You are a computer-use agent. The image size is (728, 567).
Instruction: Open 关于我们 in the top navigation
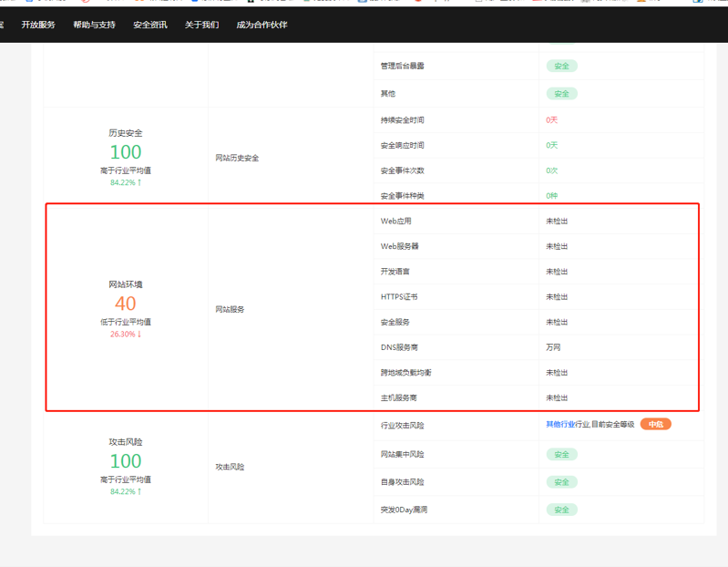click(201, 25)
